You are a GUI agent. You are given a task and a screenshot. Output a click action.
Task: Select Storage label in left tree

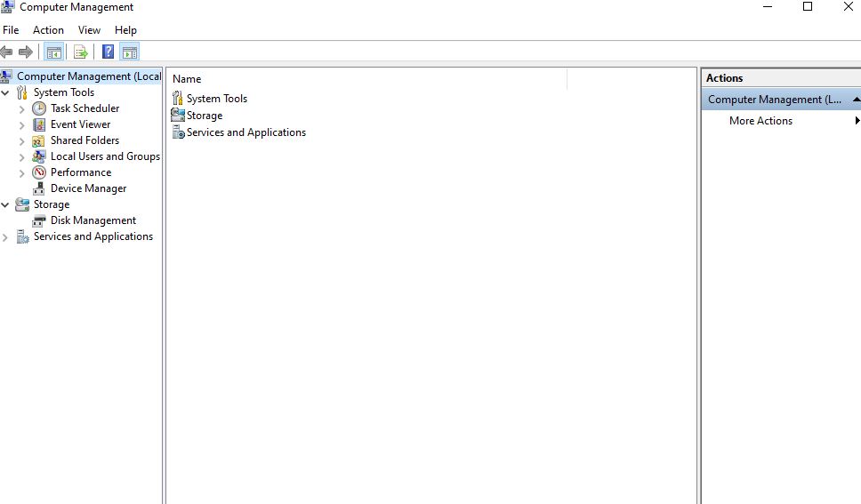pos(52,204)
